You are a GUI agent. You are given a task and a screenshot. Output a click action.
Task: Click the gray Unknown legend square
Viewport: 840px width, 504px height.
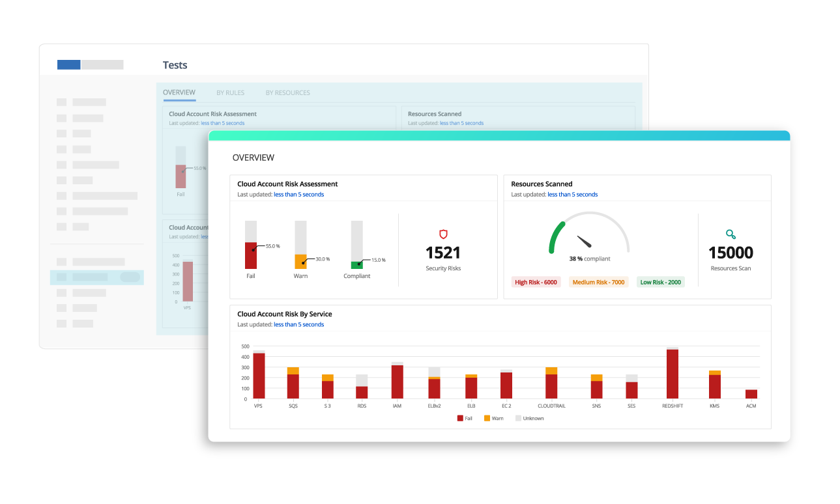pyautogui.click(x=518, y=418)
